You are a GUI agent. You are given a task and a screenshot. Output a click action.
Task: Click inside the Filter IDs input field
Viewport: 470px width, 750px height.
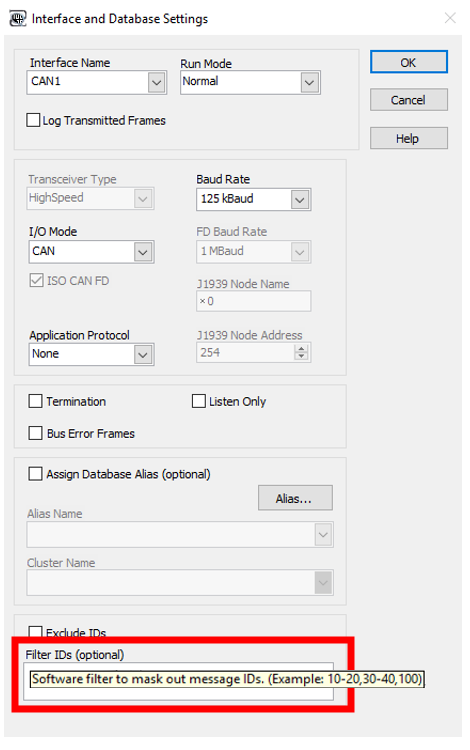[x=178, y=682]
